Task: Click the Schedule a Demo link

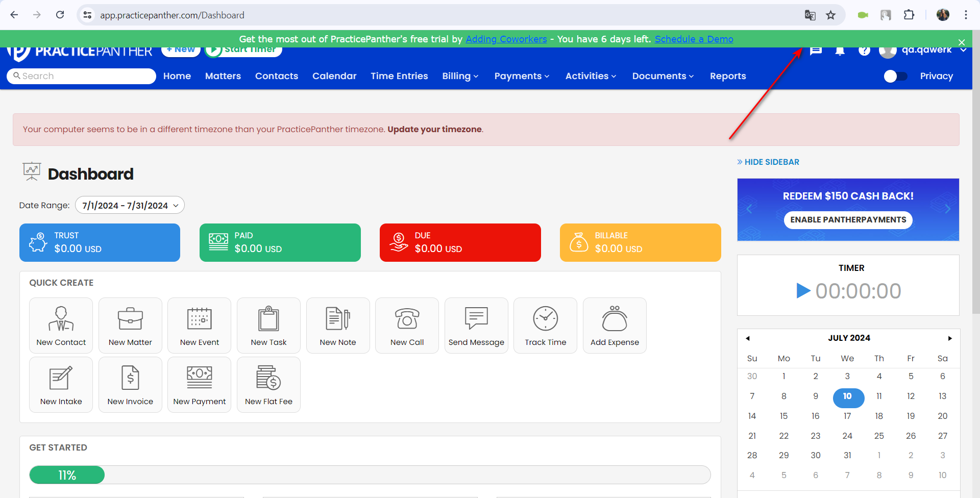Action: (x=694, y=39)
